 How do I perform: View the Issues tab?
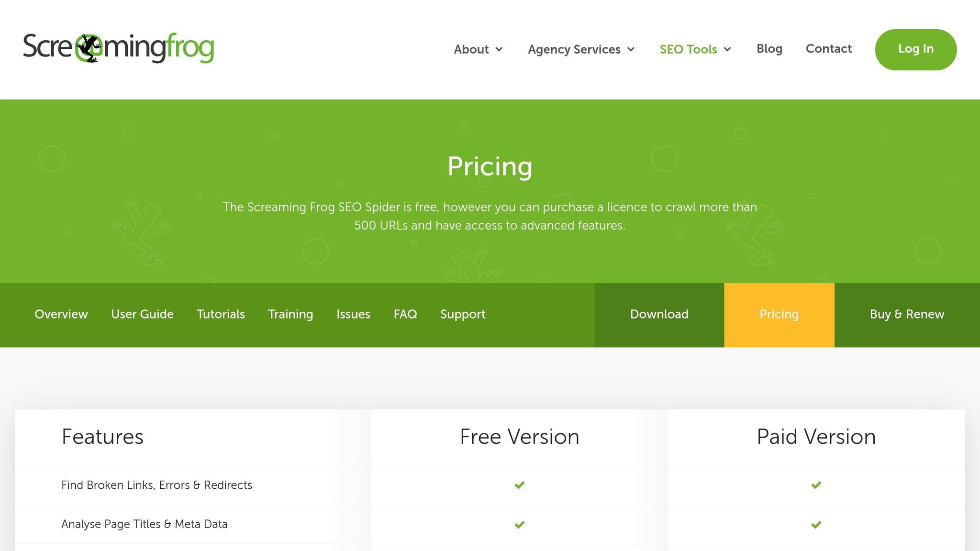(x=353, y=314)
